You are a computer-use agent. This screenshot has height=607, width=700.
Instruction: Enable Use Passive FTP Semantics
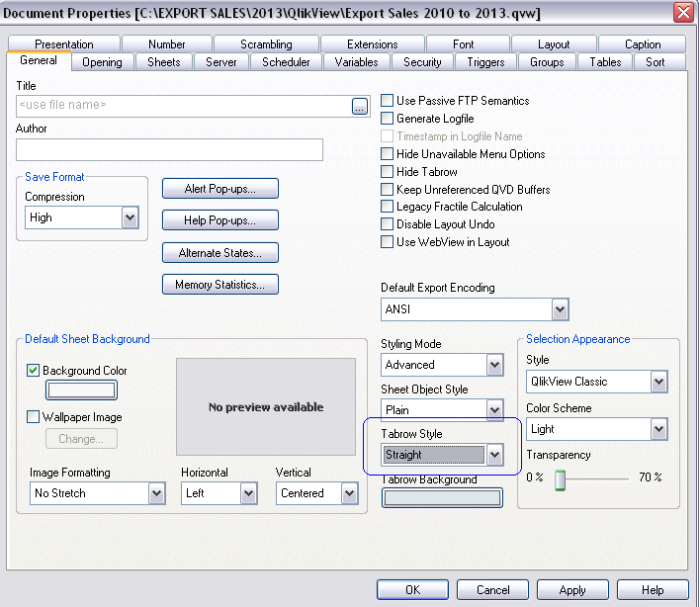point(387,100)
